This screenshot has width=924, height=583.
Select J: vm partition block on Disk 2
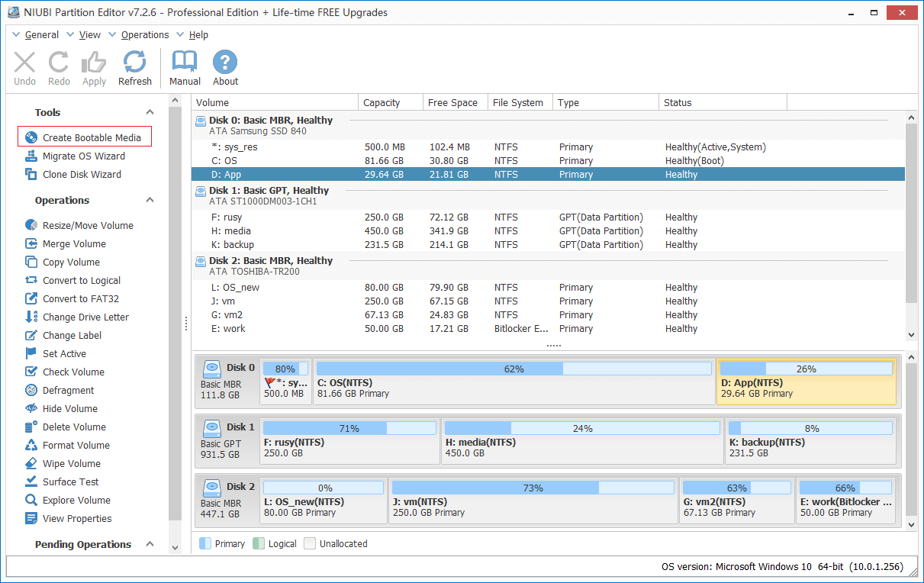click(533, 500)
